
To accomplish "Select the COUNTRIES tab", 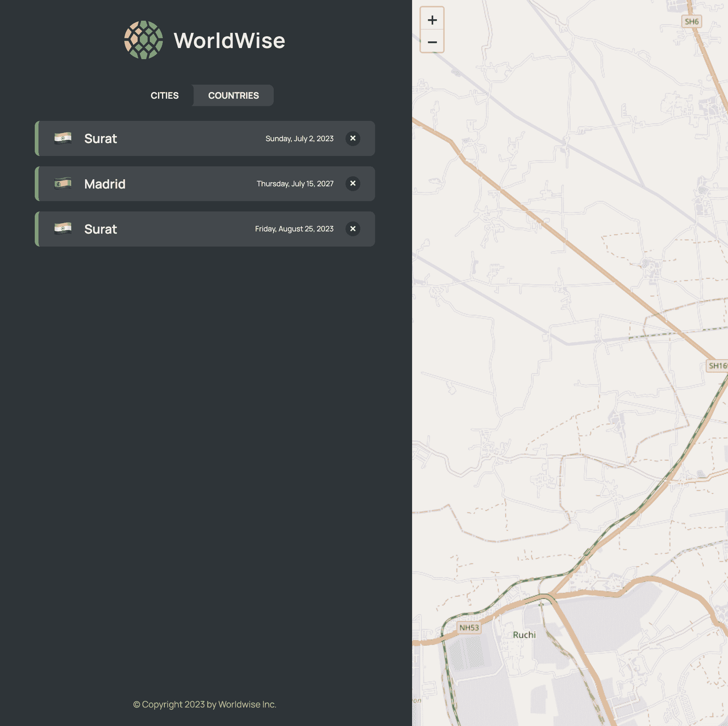I will 233,95.
